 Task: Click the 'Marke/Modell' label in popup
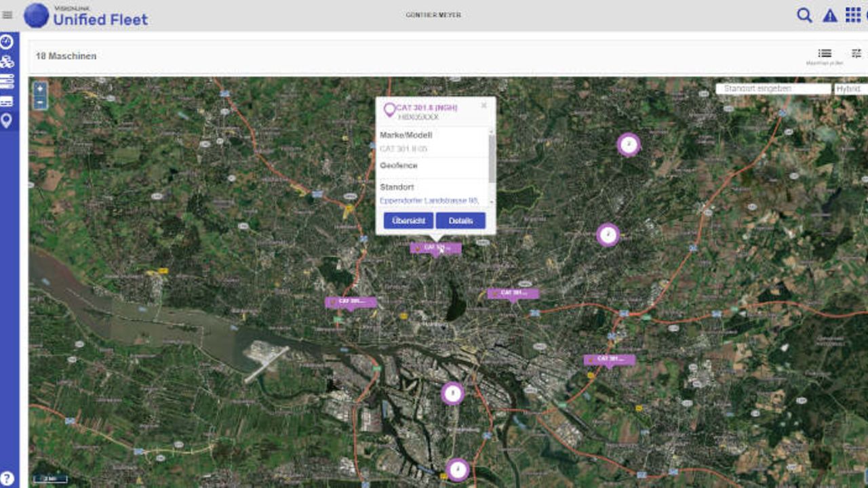[406, 136]
